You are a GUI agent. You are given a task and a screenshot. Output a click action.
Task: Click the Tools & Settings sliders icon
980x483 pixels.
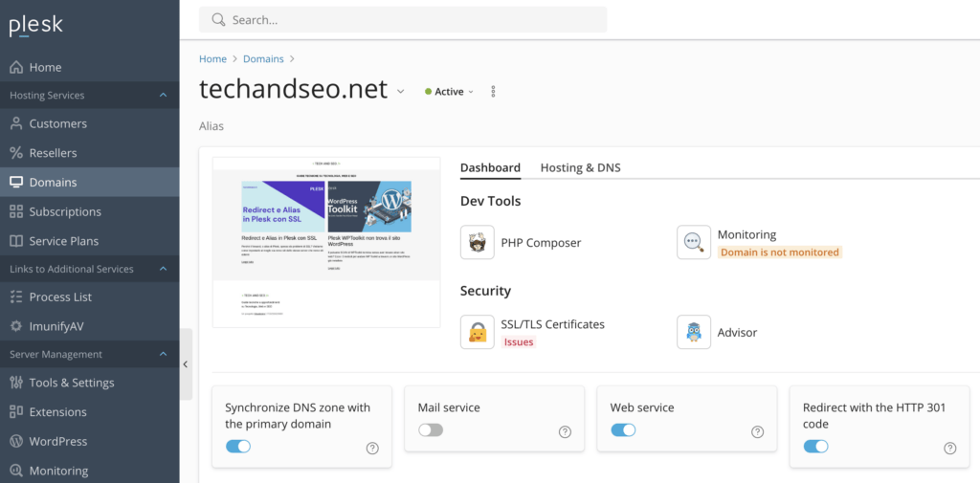(17, 383)
